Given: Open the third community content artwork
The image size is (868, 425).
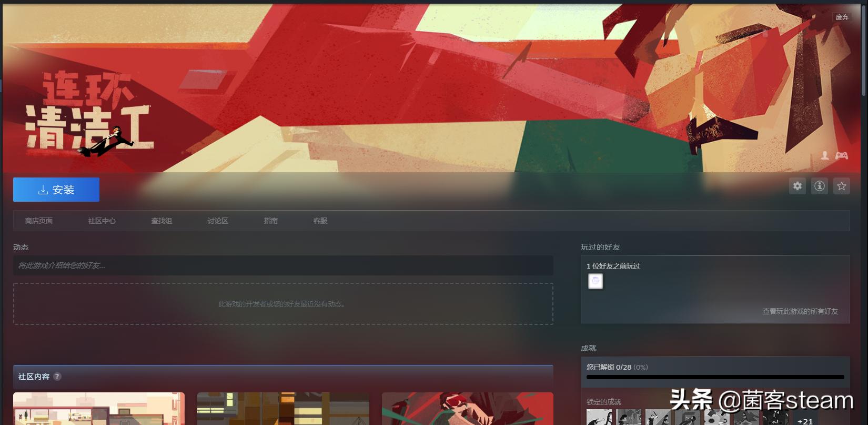Looking at the screenshot, I should click(468, 409).
